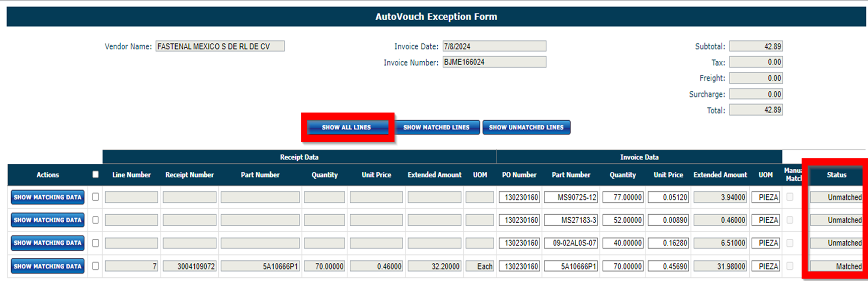Click invoice quantity field showing 77.00000

click(x=623, y=198)
